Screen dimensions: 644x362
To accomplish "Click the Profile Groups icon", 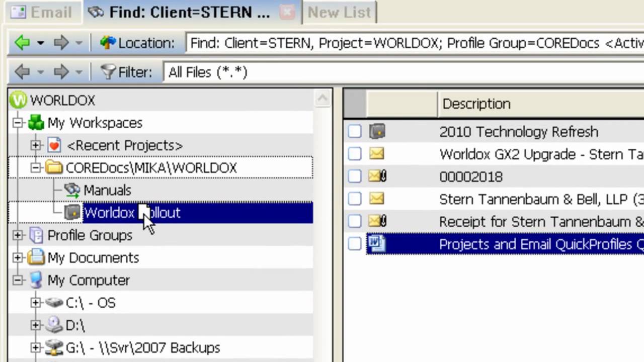I will coord(36,235).
